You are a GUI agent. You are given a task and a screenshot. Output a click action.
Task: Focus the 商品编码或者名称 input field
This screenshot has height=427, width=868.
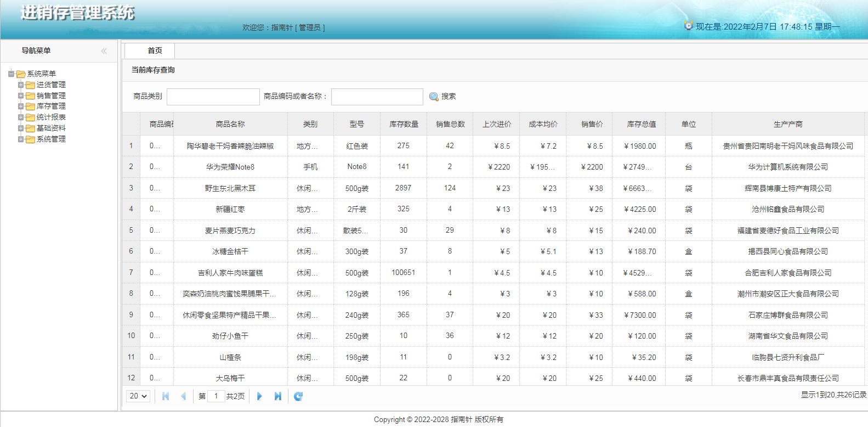click(x=377, y=97)
